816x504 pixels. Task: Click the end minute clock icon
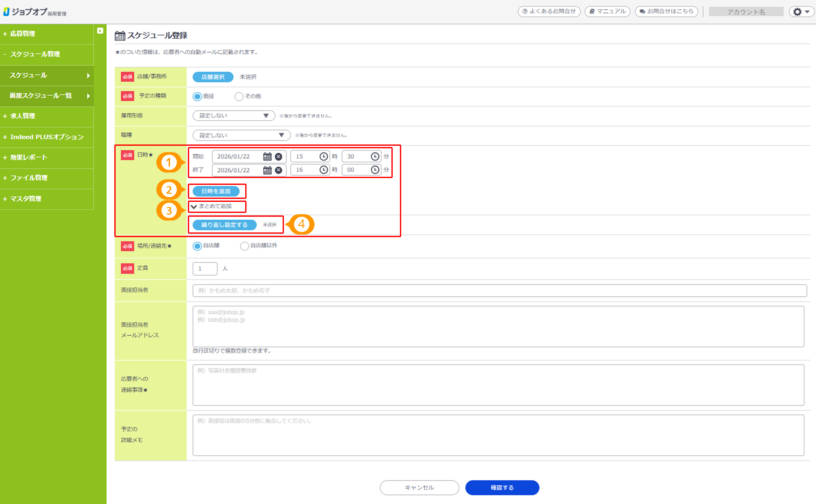375,170
